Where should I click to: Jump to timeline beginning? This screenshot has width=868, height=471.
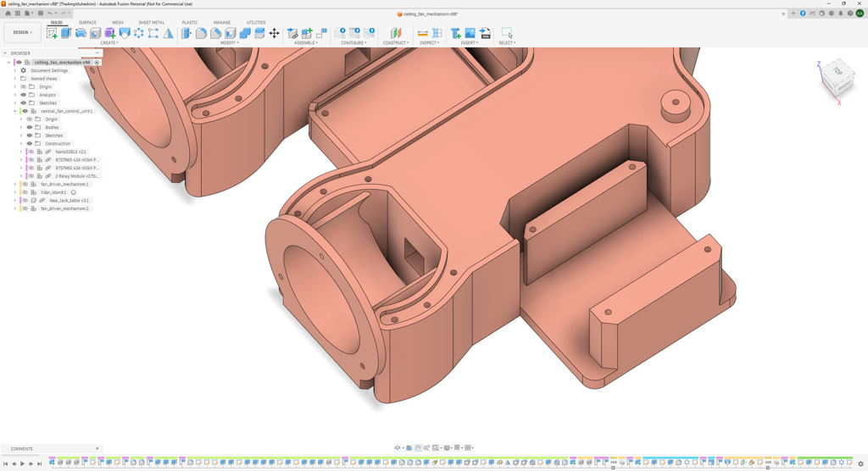[x=6, y=464]
